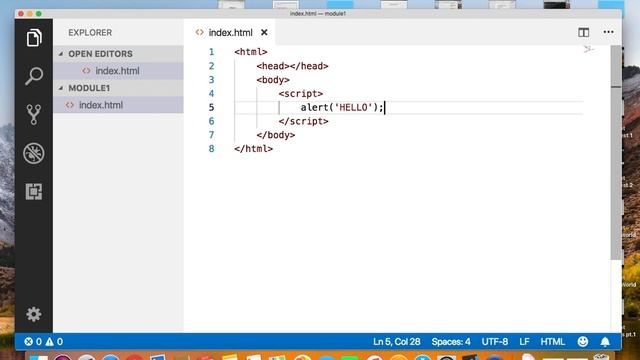Open the Extensions view icon
This screenshot has width=640, height=360.
click(34, 191)
